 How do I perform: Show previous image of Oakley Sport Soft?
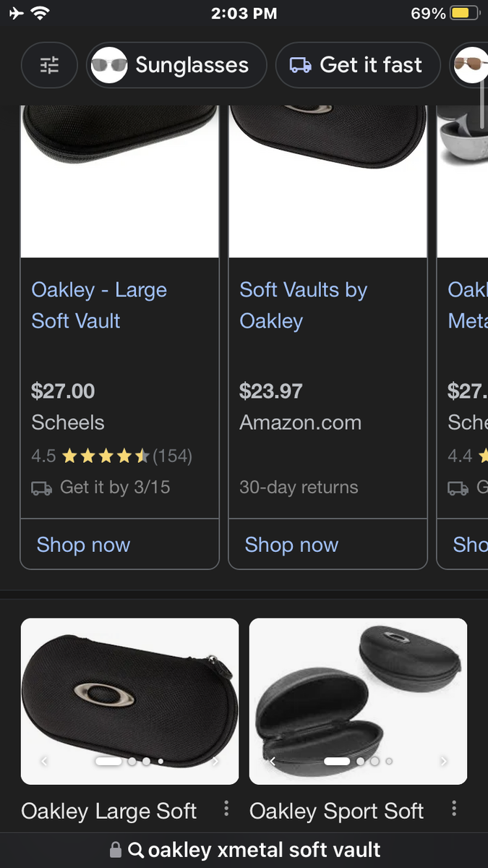(273, 761)
